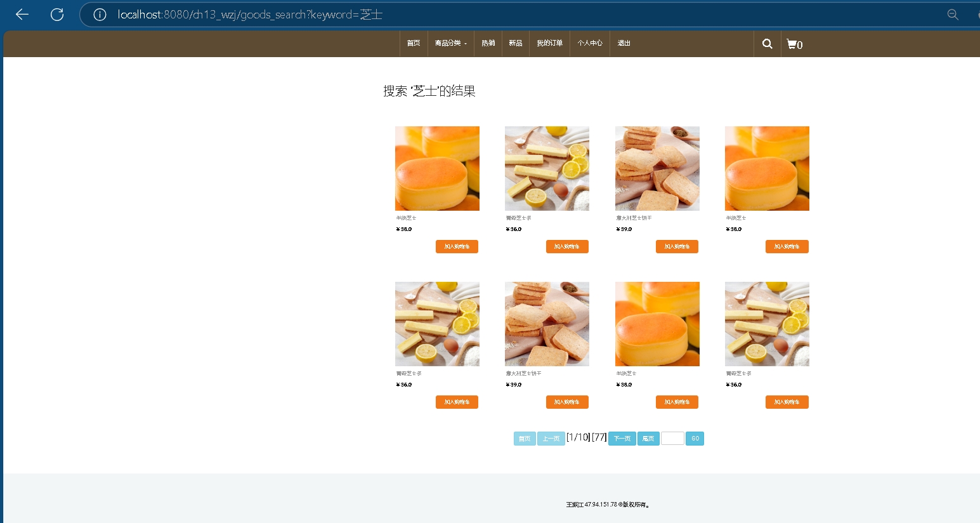Screen dimensions: 980x523
Task: Open the 新品 navigation item
Action: click(x=515, y=43)
